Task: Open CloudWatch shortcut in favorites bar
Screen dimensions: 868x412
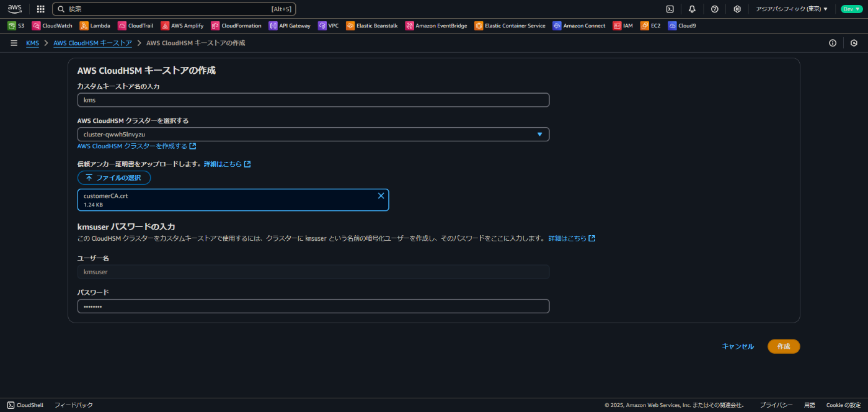Action: tap(53, 25)
